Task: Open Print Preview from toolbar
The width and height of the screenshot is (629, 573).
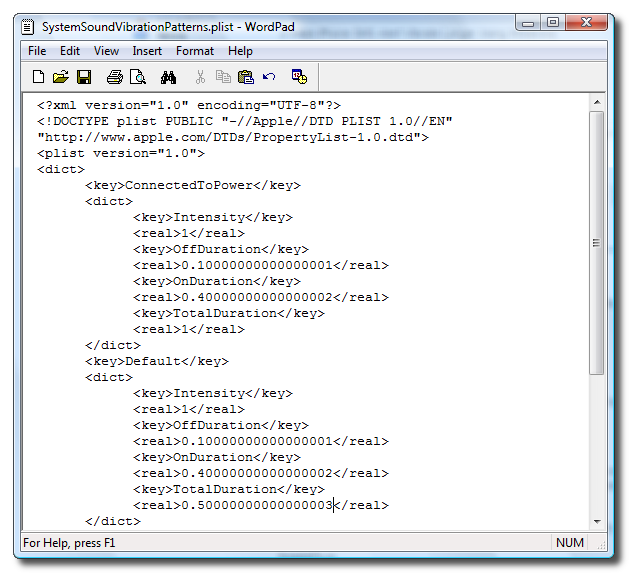Action: [x=138, y=76]
